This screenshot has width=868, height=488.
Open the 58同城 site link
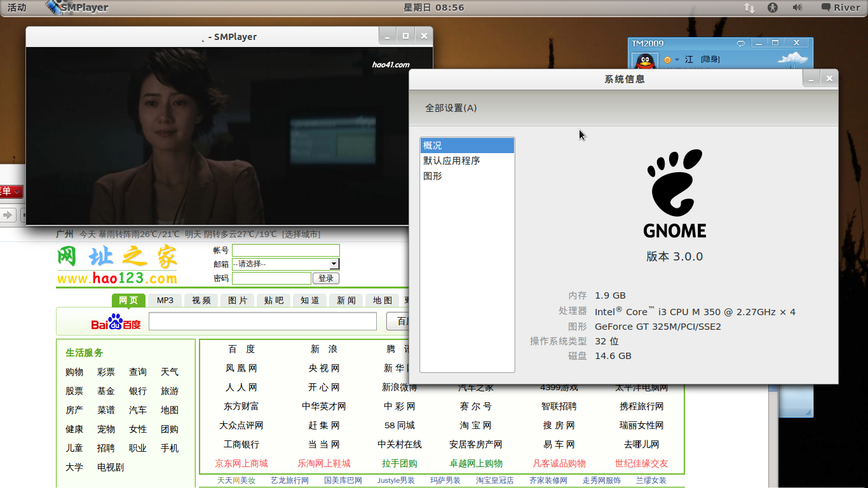click(x=400, y=425)
